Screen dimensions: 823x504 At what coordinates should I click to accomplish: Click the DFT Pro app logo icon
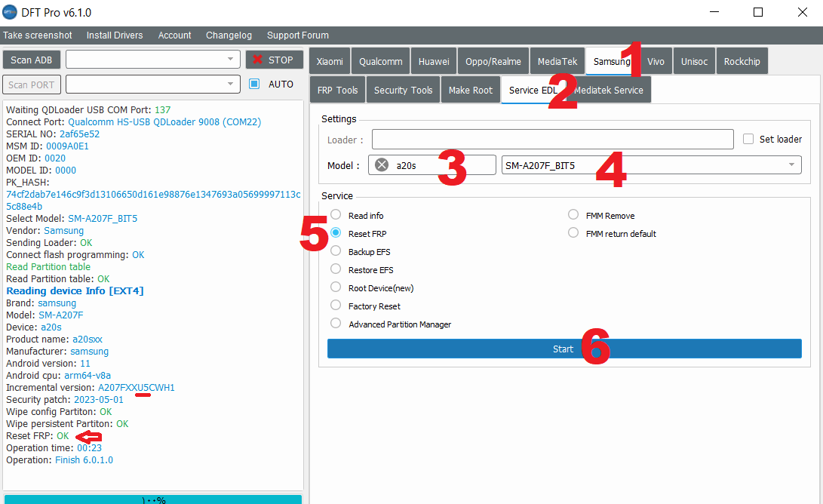coord(11,12)
